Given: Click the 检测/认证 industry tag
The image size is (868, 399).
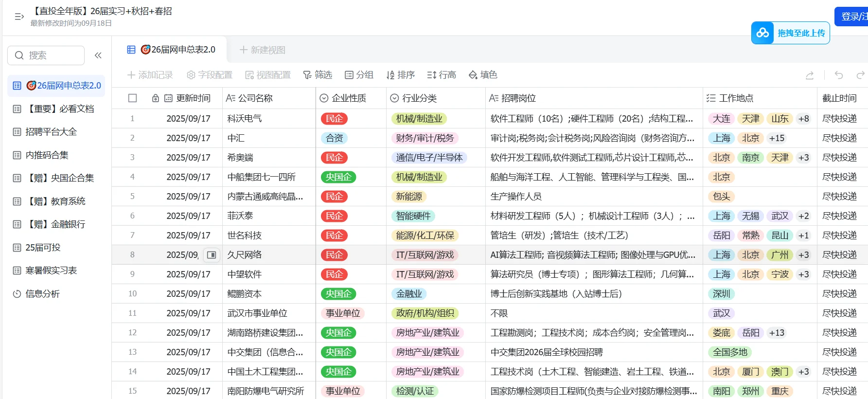Looking at the screenshot, I should tap(415, 391).
